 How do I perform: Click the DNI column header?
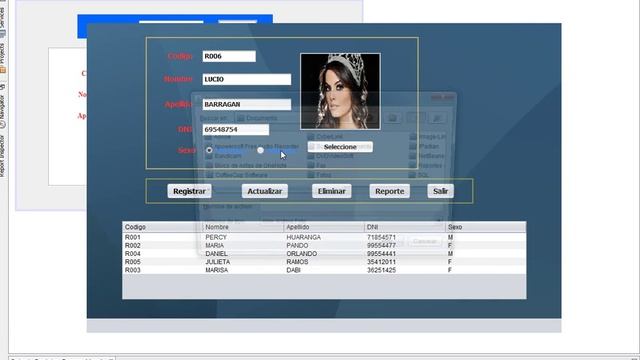click(x=405, y=227)
